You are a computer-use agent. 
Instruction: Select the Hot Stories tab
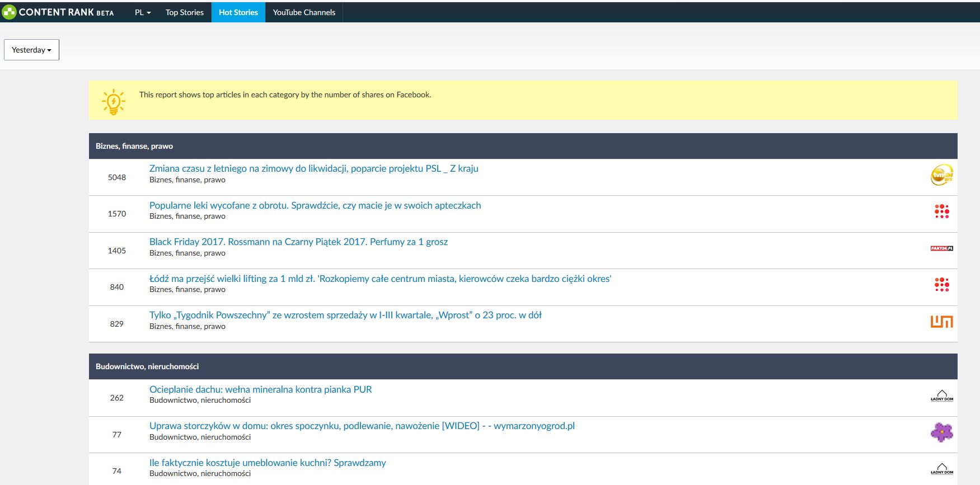pos(238,12)
